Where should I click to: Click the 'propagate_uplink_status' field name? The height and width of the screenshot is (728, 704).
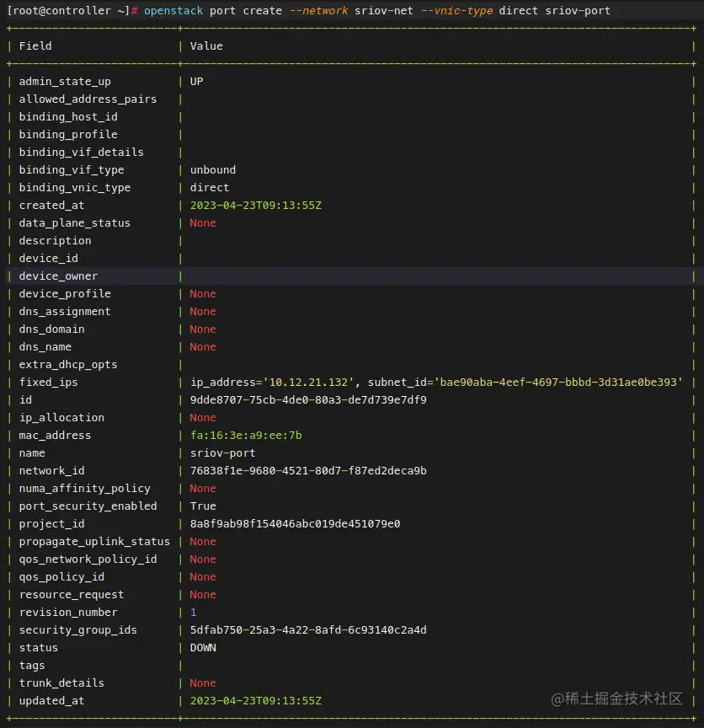tap(94, 541)
